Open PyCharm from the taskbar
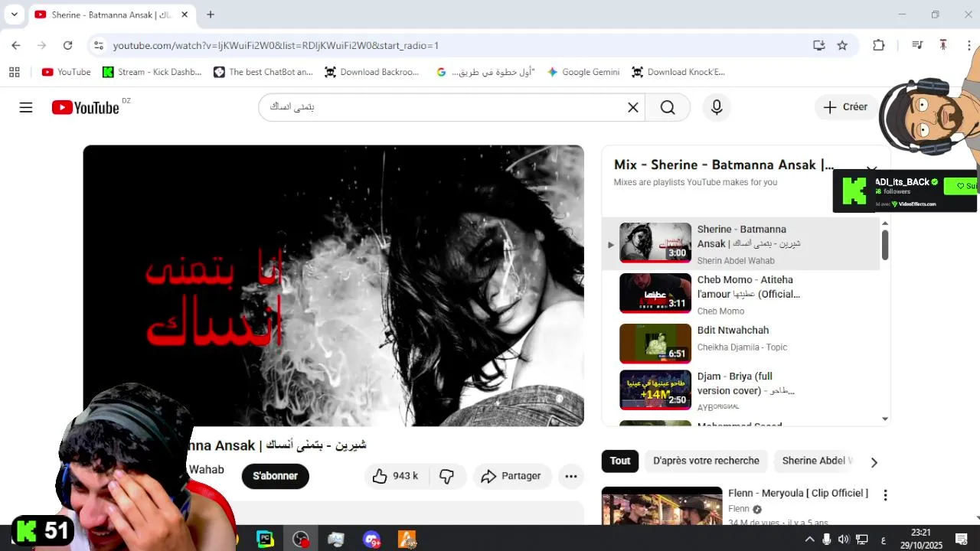Viewport: 980px width, 551px height. pyautogui.click(x=265, y=540)
